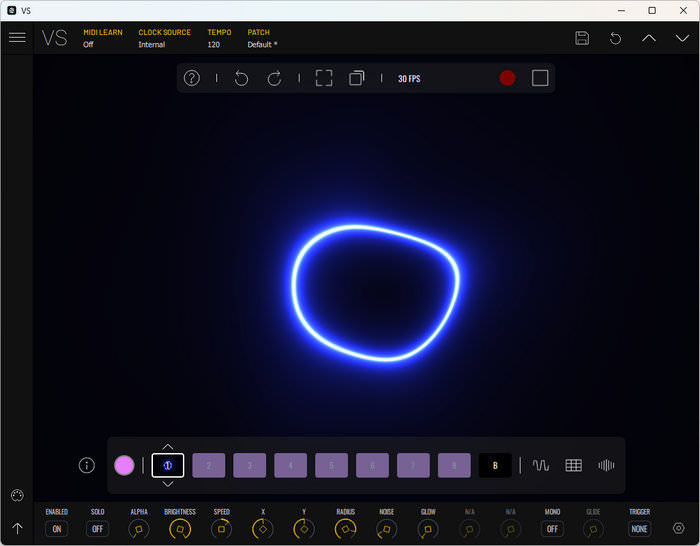Click the help question mark icon
Viewport: 700px width, 546px height.
192,78
